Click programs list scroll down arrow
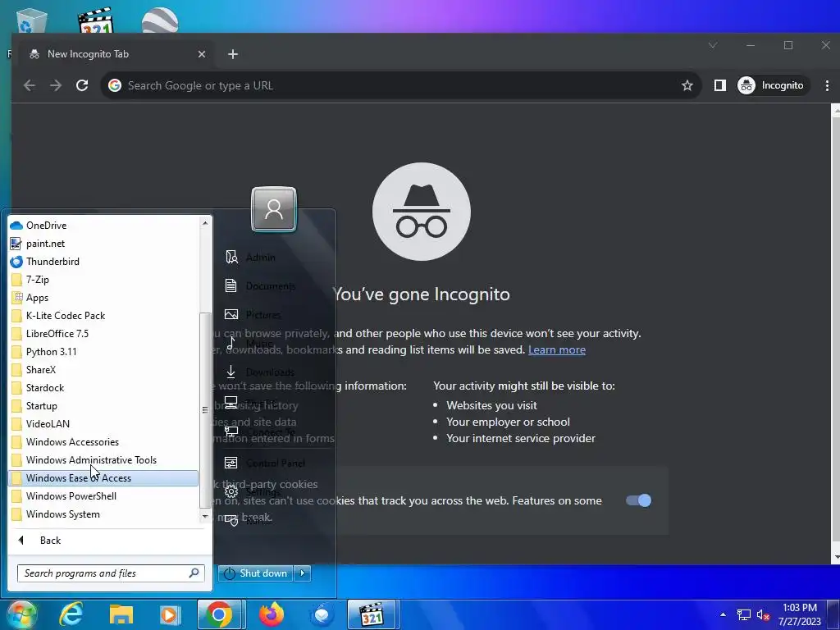 [x=205, y=517]
